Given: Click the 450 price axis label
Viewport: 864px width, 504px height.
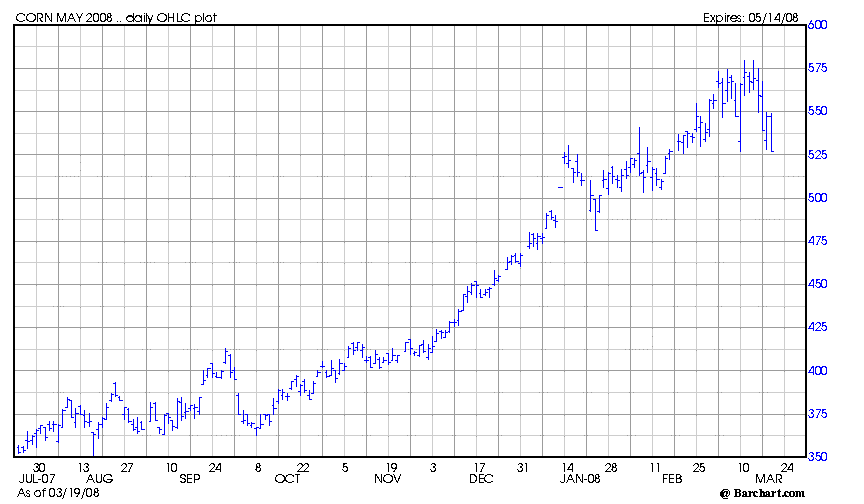Looking at the screenshot, I should 818,284.
